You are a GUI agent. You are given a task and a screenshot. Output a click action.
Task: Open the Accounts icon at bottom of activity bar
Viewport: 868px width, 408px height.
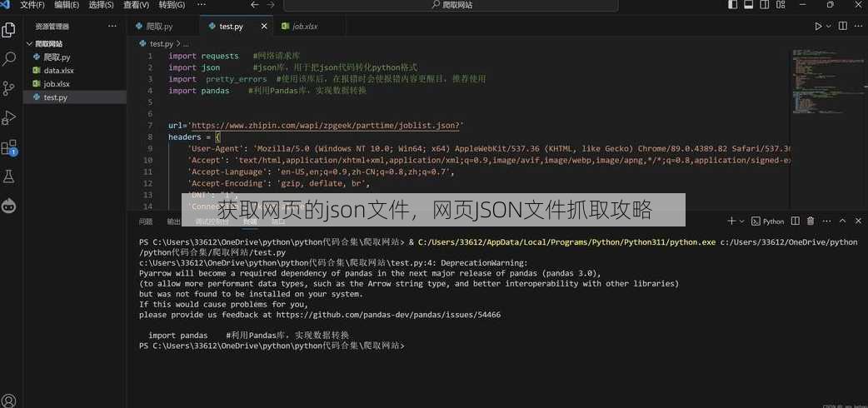click(9, 401)
